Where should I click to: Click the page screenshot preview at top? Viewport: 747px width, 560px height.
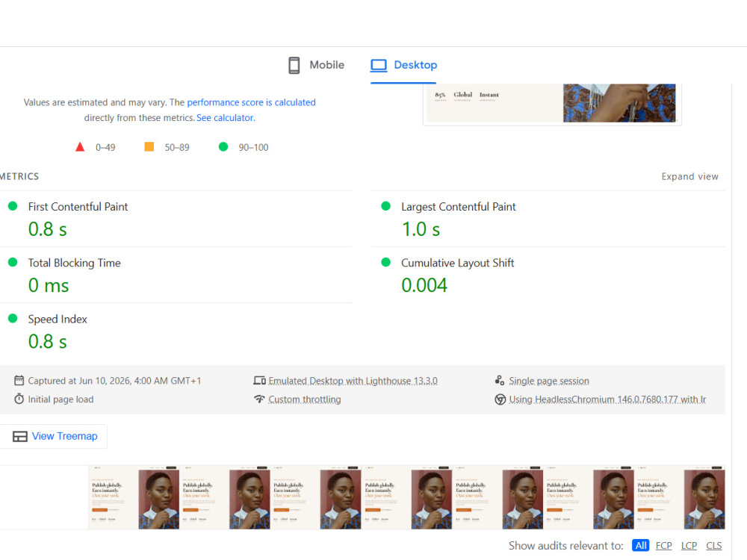click(x=552, y=103)
